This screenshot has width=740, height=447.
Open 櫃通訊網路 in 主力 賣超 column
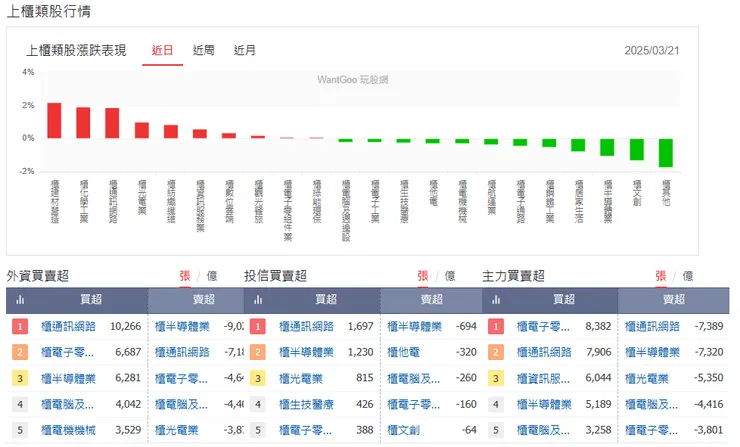(x=652, y=326)
